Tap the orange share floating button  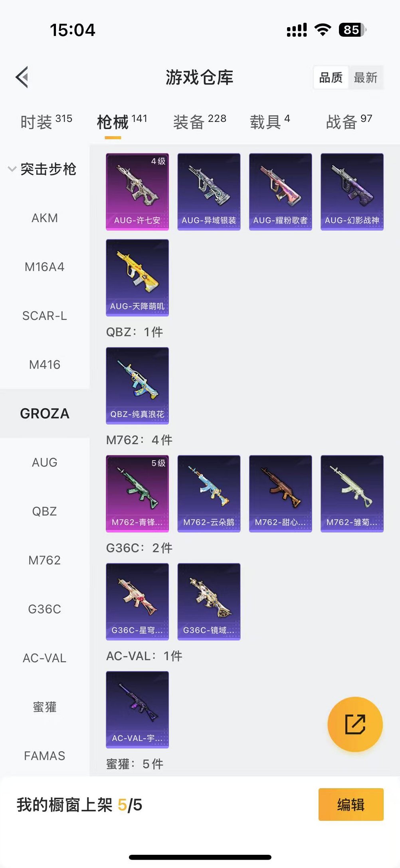(x=355, y=724)
